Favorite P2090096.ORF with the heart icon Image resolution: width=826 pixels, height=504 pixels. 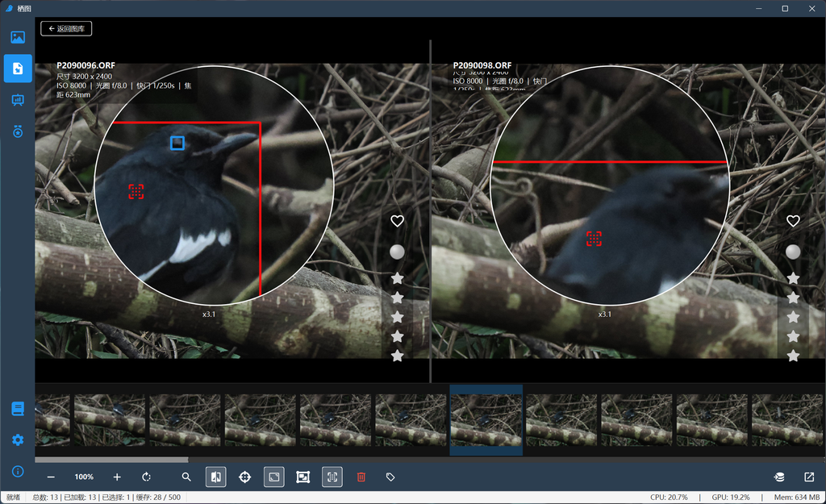coord(397,221)
